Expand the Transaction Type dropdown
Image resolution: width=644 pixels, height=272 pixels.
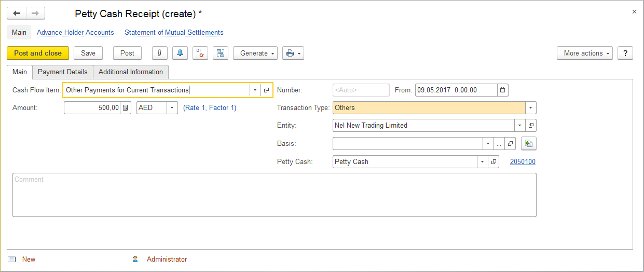point(530,108)
